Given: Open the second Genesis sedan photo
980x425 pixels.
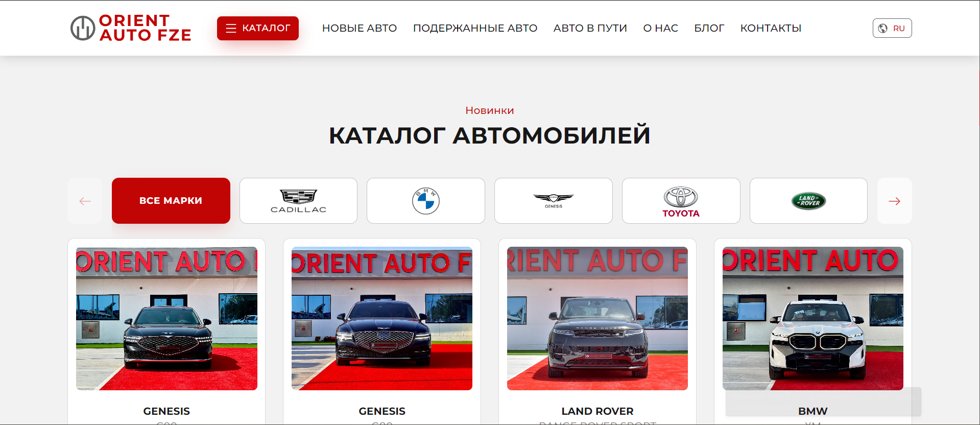Looking at the screenshot, I should [x=382, y=318].
